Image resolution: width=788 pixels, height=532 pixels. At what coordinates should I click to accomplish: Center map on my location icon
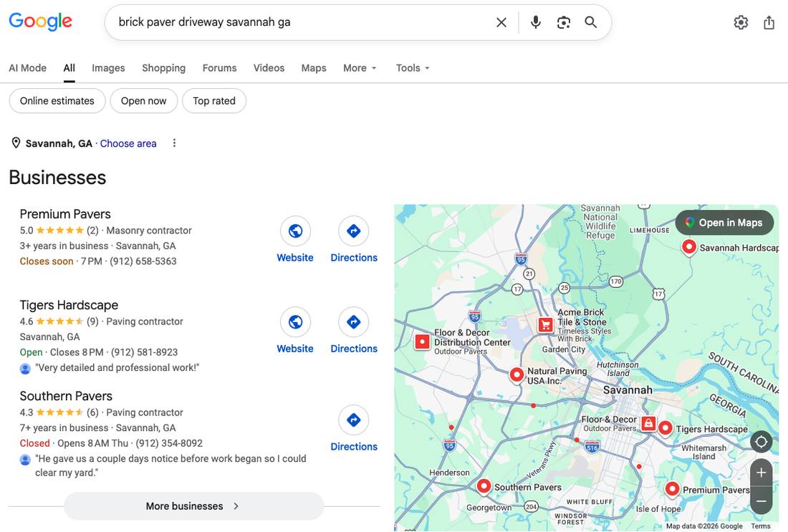click(761, 442)
